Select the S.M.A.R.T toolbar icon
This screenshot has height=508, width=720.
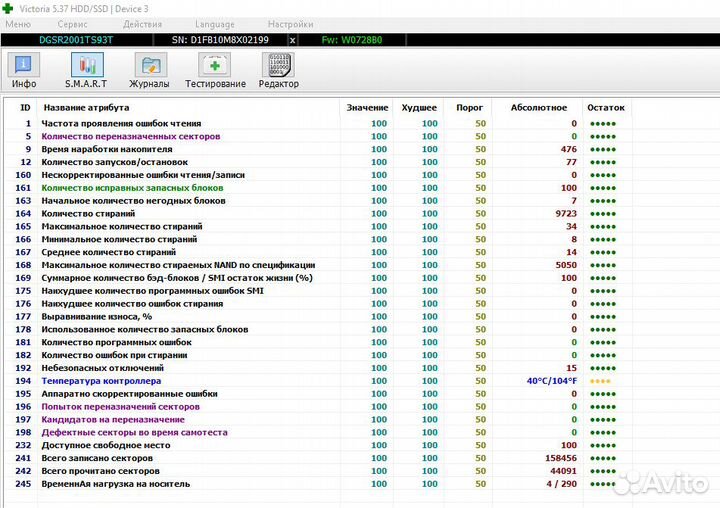(88, 70)
